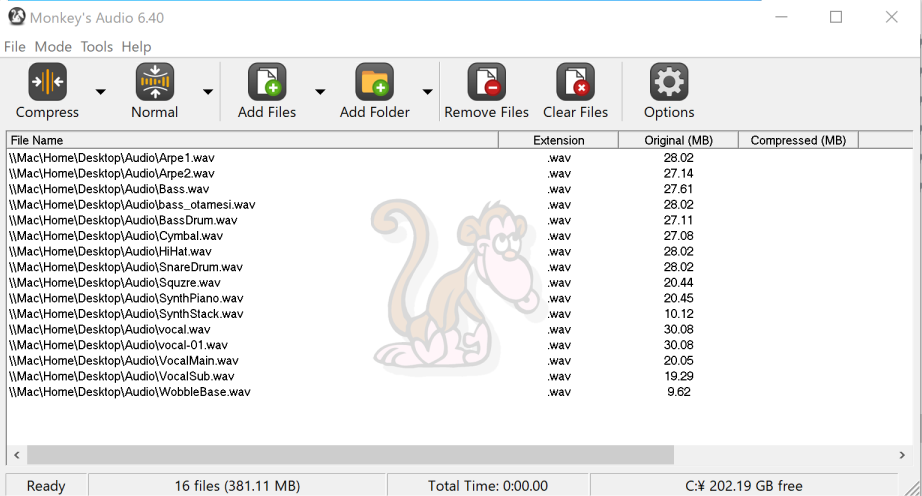Image resolution: width=922 pixels, height=496 pixels.
Task: Click the Compress toolbar icon
Action: 47,82
